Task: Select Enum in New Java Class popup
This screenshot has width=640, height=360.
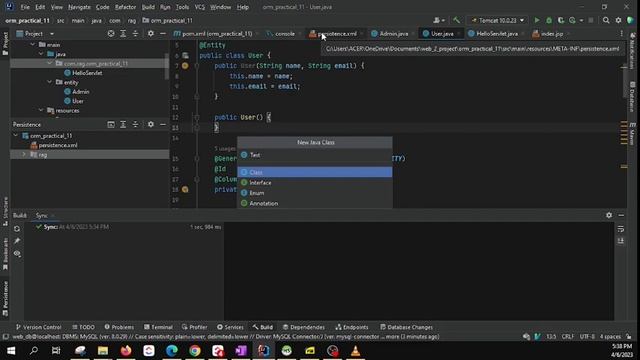Action: coord(315,193)
